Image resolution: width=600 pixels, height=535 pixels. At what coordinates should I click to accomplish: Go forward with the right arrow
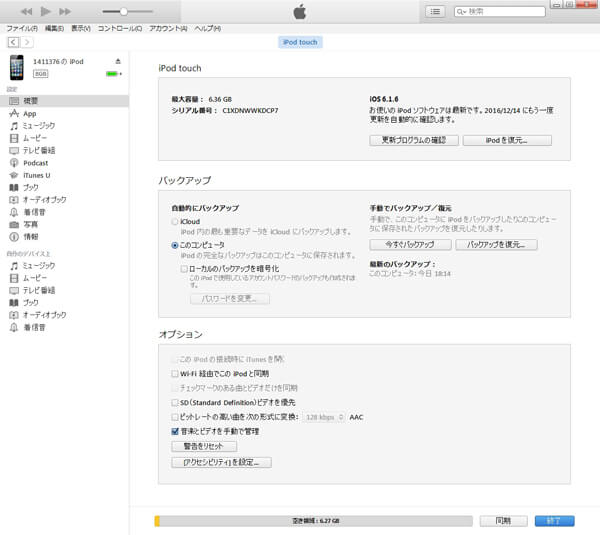[27, 42]
